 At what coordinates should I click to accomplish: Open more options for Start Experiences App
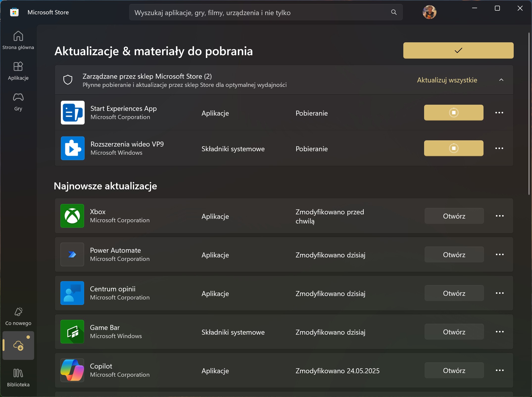pos(499,113)
